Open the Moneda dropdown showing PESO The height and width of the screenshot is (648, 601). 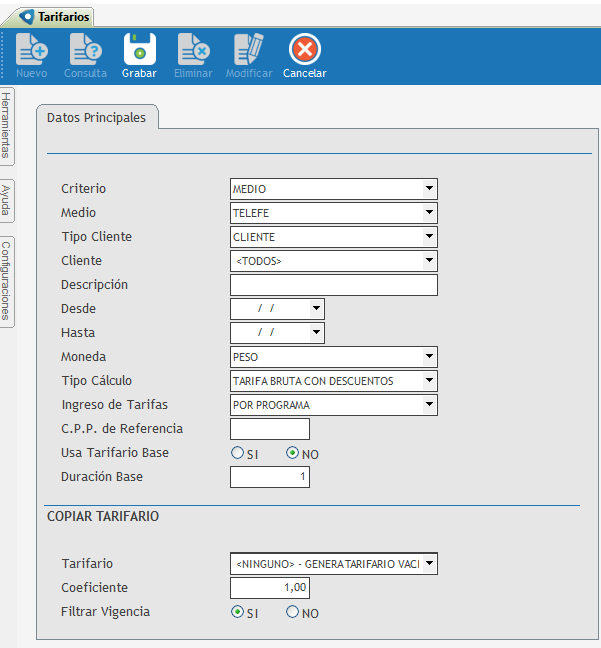click(x=429, y=357)
